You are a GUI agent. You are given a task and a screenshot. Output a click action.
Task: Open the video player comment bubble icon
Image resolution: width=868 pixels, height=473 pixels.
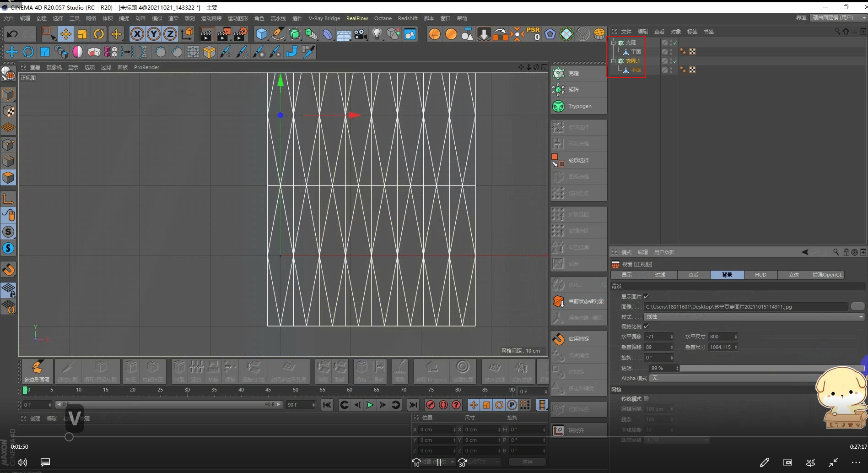tap(45, 462)
